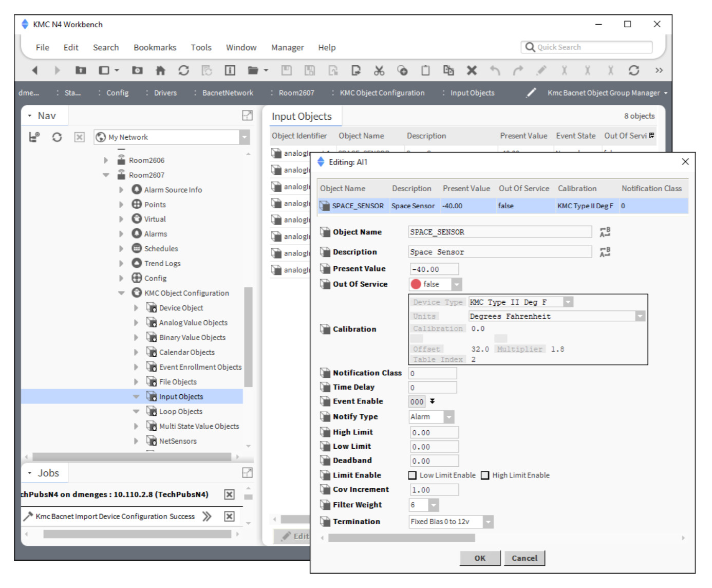This screenshot has height=588, width=712.
Task: Click Cancel in the Editing dialog
Action: click(524, 558)
